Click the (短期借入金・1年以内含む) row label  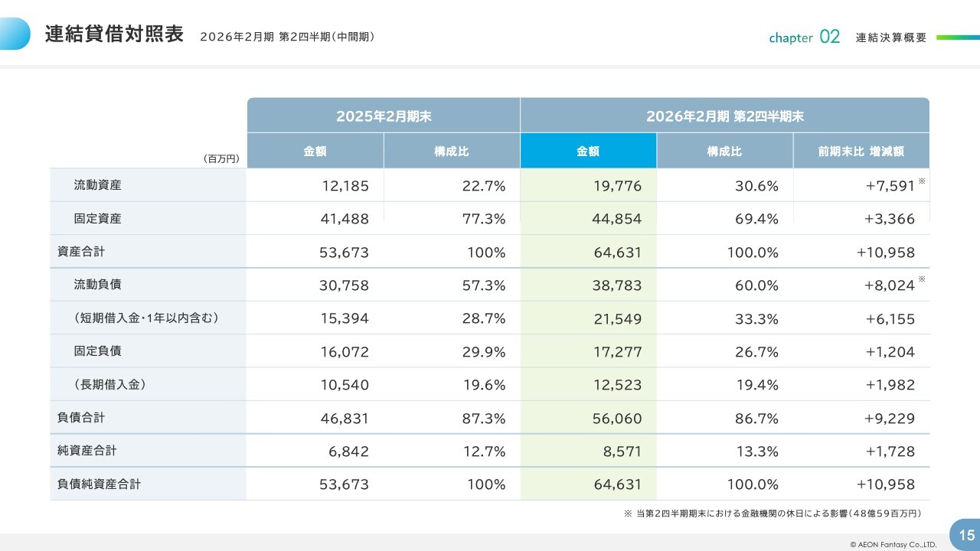click(146, 318)
